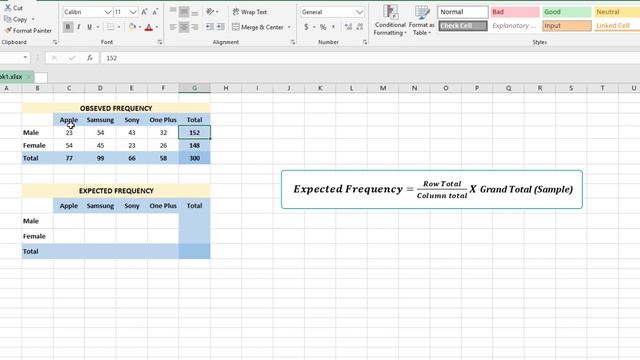Select the grand total cell 300
Image resolution: width=640 pixels, height=360 pixels.
coord(194,158)
